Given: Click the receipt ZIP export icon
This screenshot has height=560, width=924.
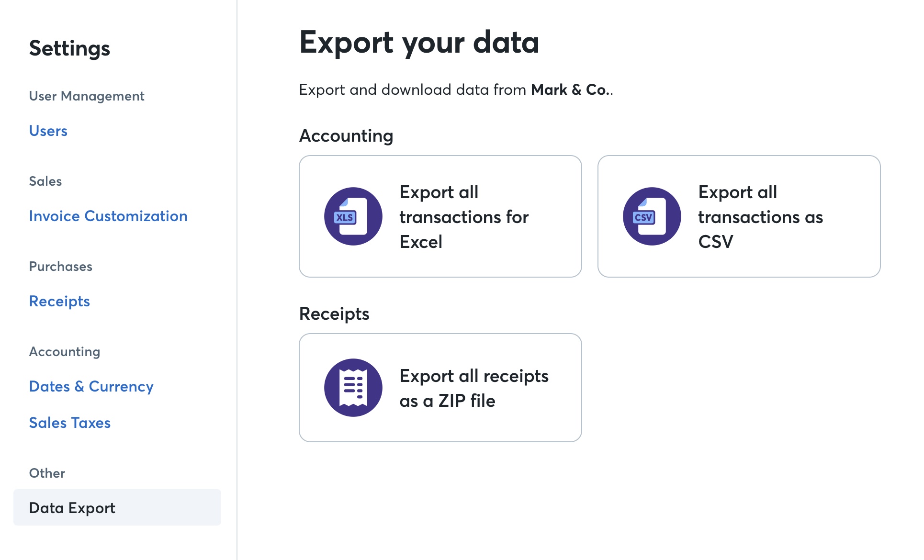Looking at the screenshot, I should coord(353,388).
